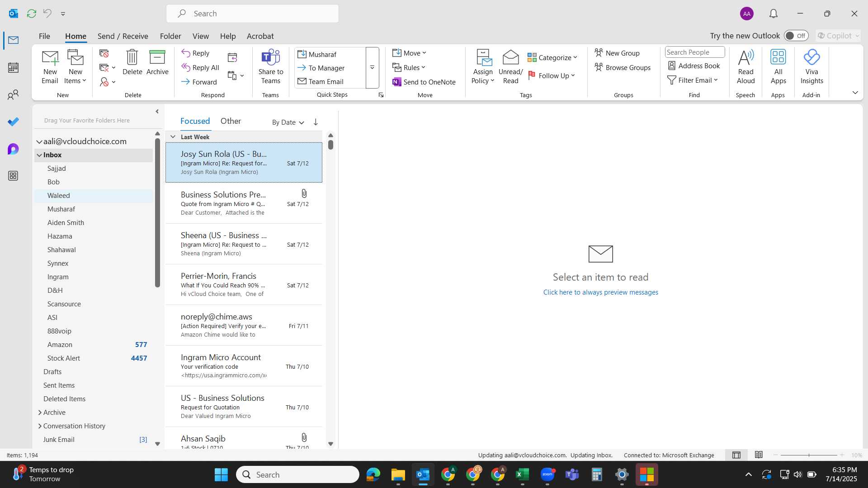
Task: Open the Stock Alert folder
Action: click(94, 358)
